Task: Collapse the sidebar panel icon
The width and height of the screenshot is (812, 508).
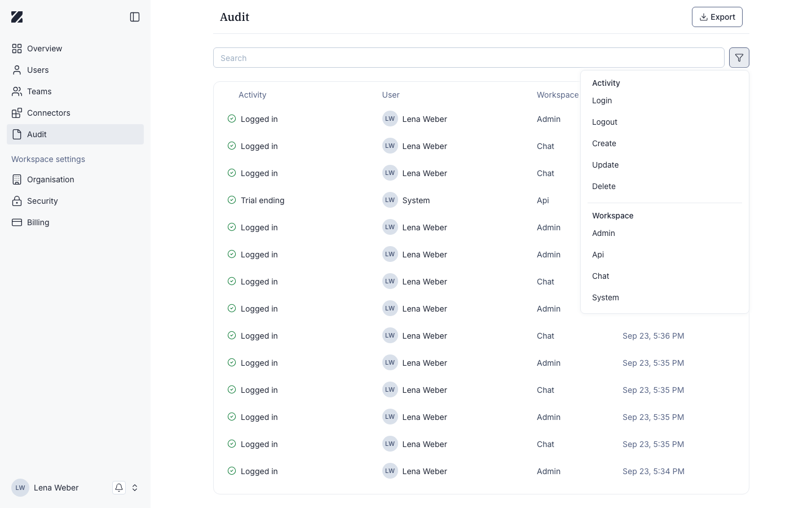Action: pyautogui.click(x=135, y=17)
